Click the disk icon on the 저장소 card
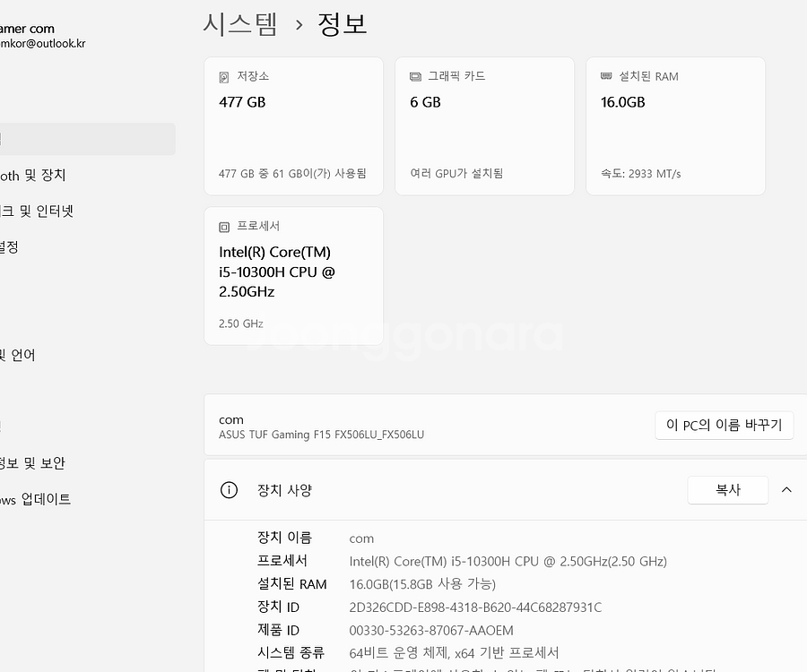The width and height of the screenshot is (807, 672). click(224, 76)
